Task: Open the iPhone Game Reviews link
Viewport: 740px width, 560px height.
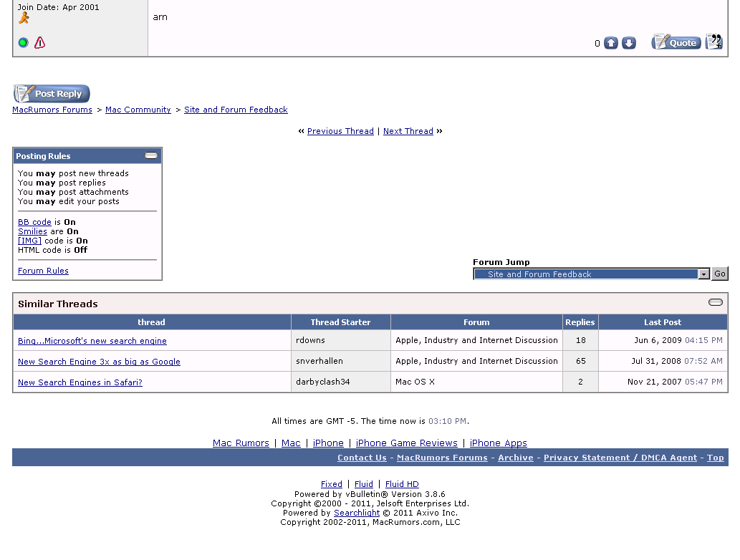Action: click(406, 443)
